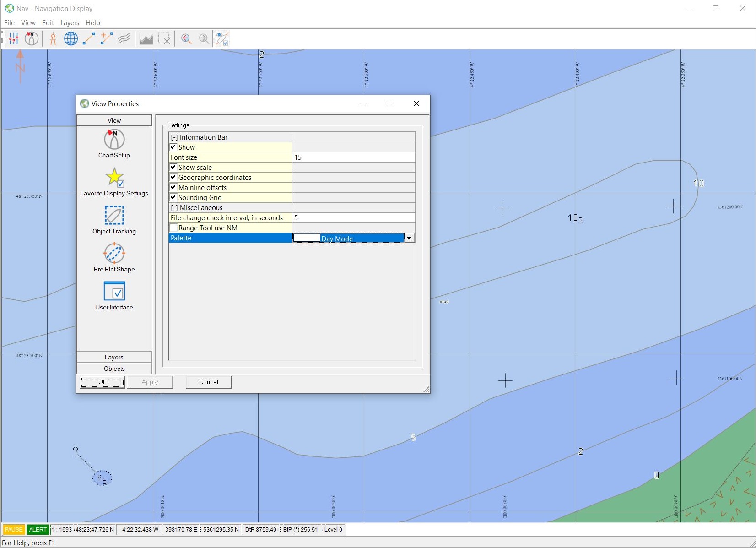This screenshot has width=756, height=548.
Task: Enable Range Tool use NM checkbox
Action: 173,228
